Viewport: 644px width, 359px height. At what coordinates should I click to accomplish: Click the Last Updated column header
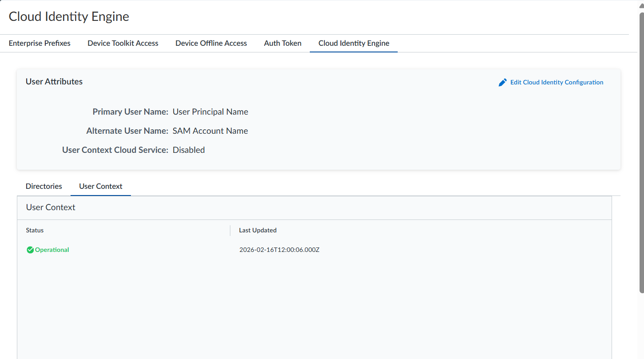(258, 231)
